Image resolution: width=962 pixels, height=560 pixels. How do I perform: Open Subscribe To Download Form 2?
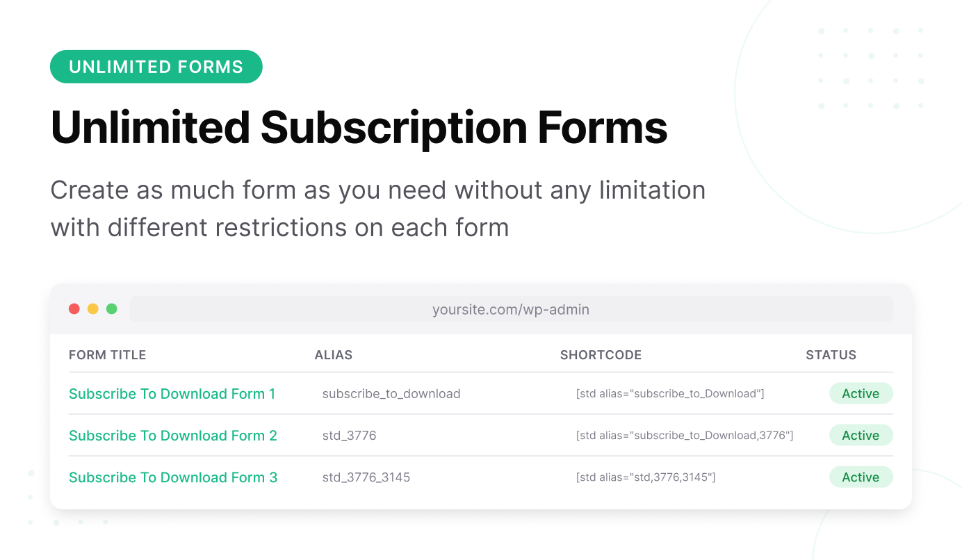pyautogui.click(x=173, y=436)
